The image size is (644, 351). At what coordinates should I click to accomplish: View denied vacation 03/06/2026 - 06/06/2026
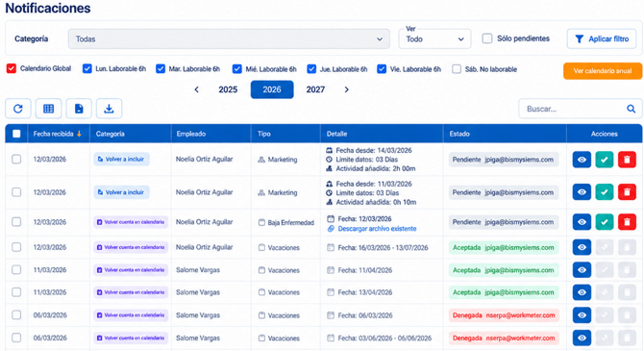(x=582, y=338)
